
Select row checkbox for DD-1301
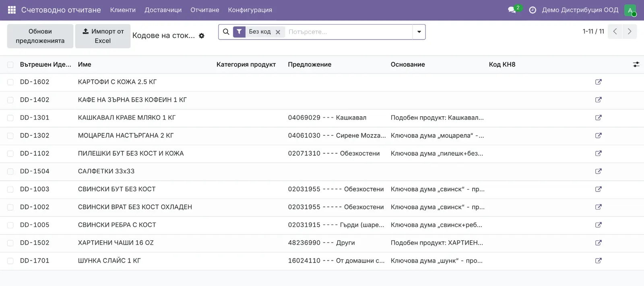pos(10,118)
